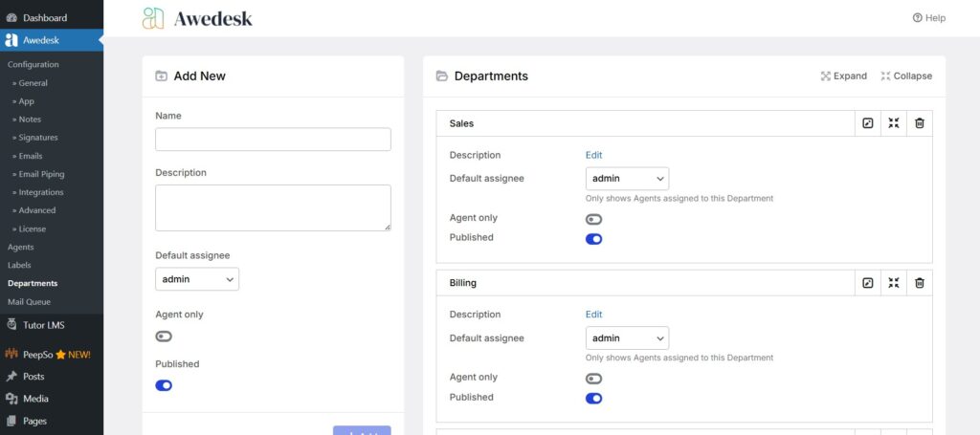Collapse the Sales department panel icon
The width and height of the screenshot is (980, 435).
(x=894, y=123)
